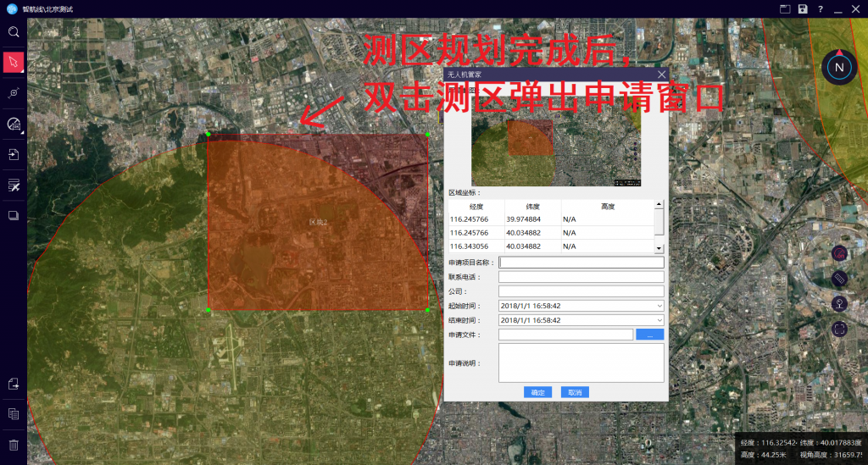Close the 无人机管家 dialog
868x465 pixels.
(661, 74)
